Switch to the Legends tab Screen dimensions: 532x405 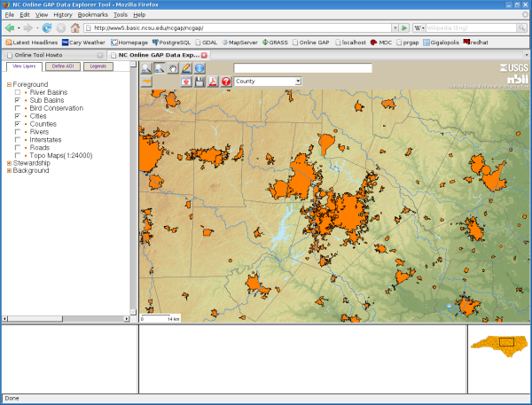click(98, 66)
